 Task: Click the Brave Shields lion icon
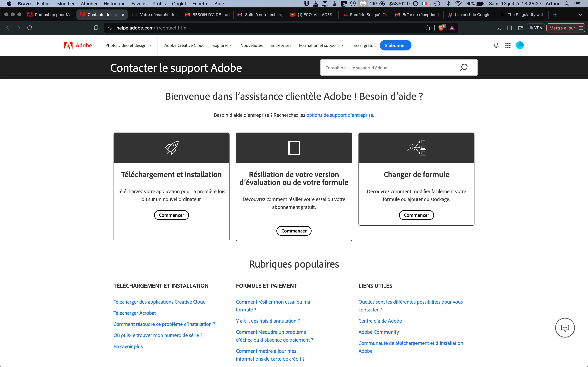click(x=441, y=28)
